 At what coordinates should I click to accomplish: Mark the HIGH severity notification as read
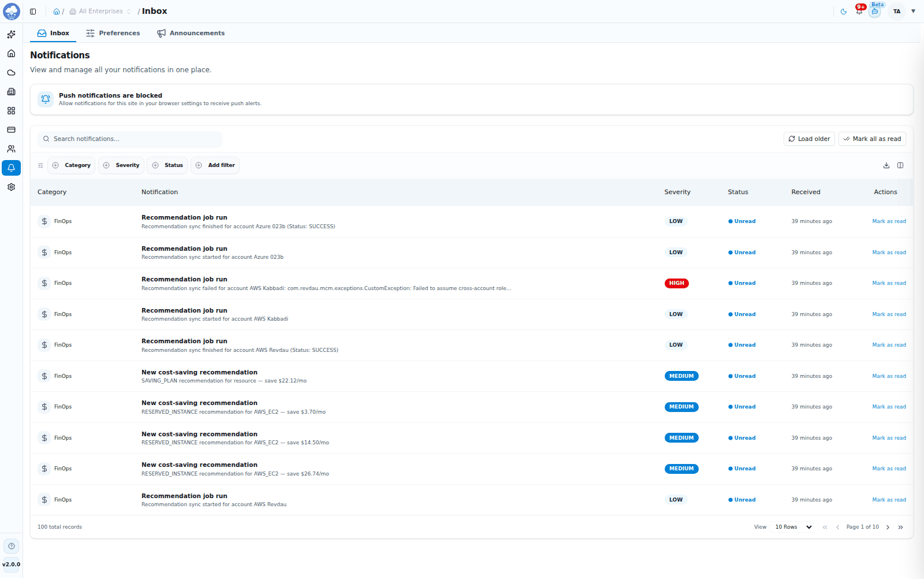coord(889,283)
